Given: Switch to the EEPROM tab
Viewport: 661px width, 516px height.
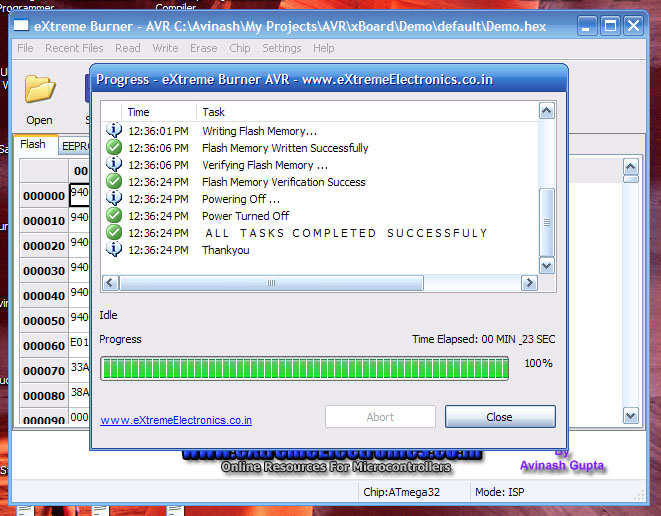Looking at the screenshot, I should click(x=75, y=146).
